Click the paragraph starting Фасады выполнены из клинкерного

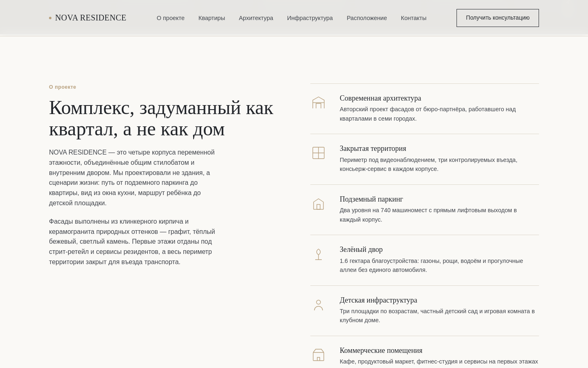(x=133, y=242)
